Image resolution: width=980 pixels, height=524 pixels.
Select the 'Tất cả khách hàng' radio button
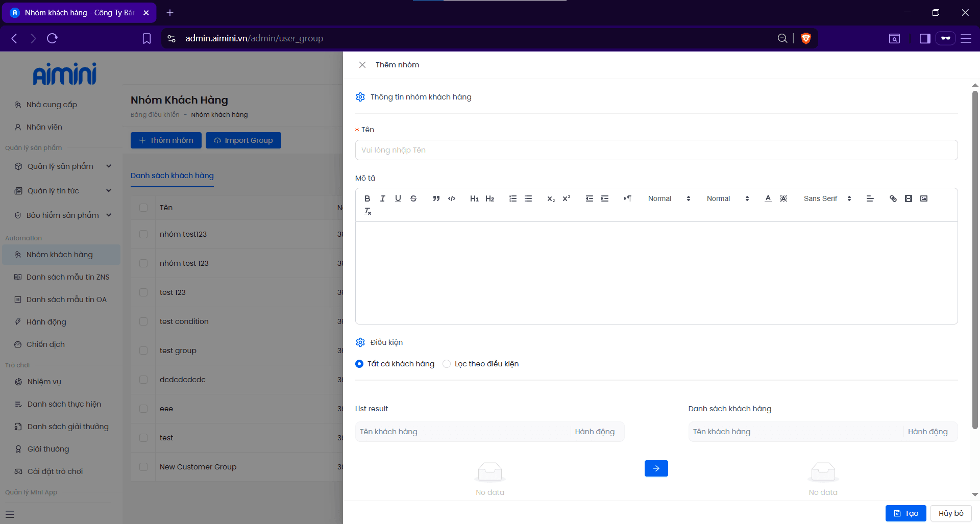pos(359,364)
